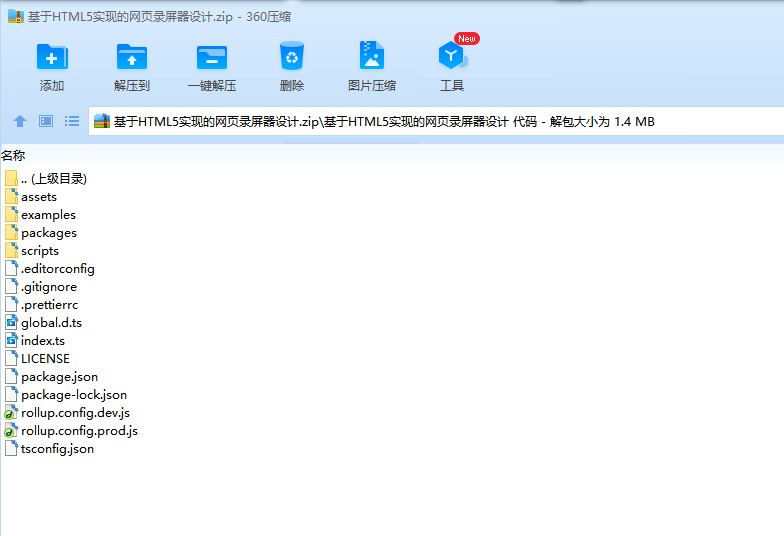Click the 360压缩 app icon in title bar
The height and width of the screenshot is (536, 784).
pyautogui.click(x=16, y=16)
